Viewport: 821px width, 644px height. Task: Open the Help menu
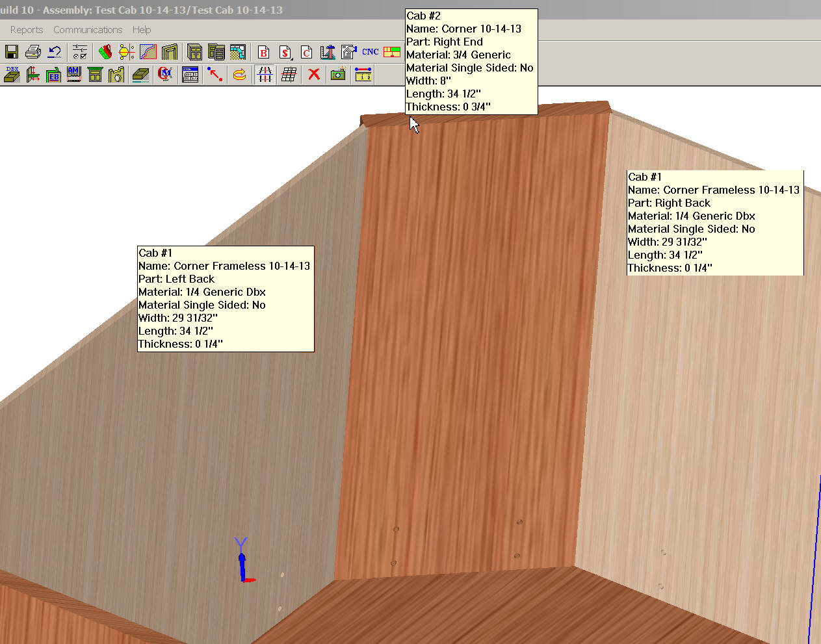pyautogui.click(x=142, y=30)
